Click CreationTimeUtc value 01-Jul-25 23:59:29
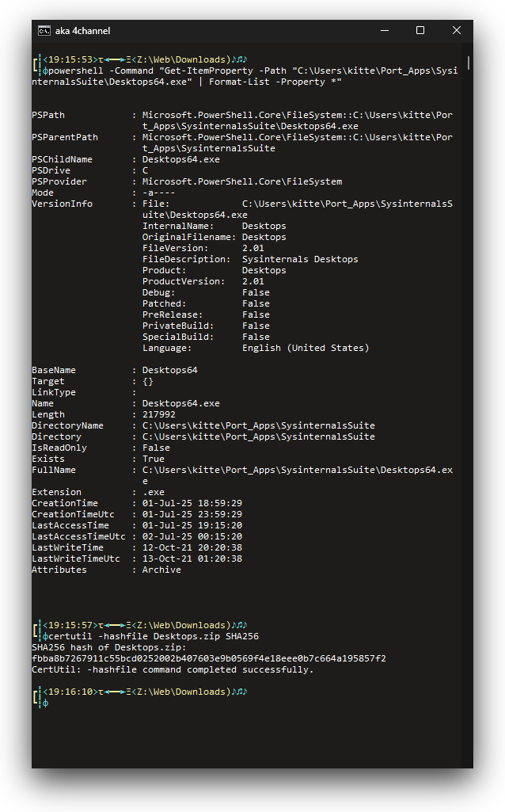This screenshot has height=812, width=505. click(x=192, y=515)
